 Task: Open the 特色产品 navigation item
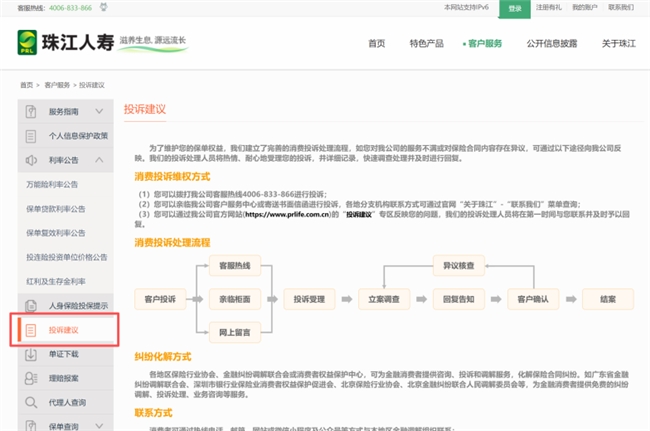point(427,44)
